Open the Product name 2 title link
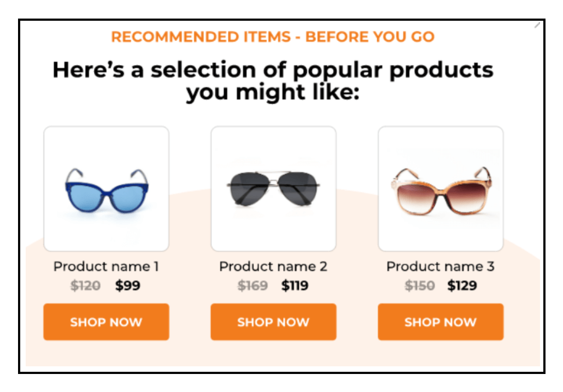The height and width of the screenshot is (392, 563). pyautogui.click(x=273, y=266)
